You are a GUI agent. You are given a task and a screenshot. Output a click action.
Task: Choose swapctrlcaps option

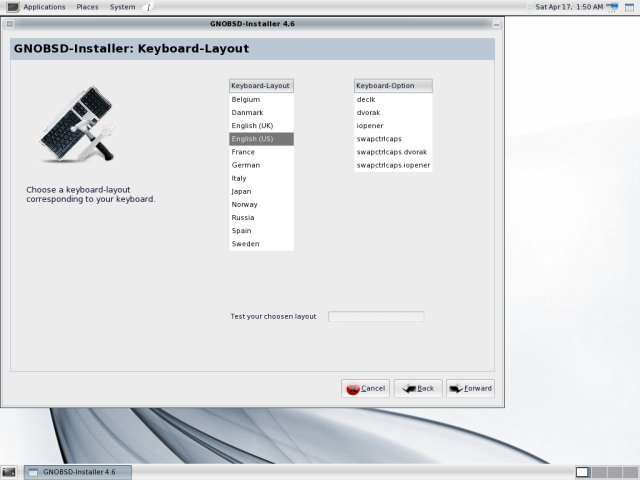[x=379, y=139]
